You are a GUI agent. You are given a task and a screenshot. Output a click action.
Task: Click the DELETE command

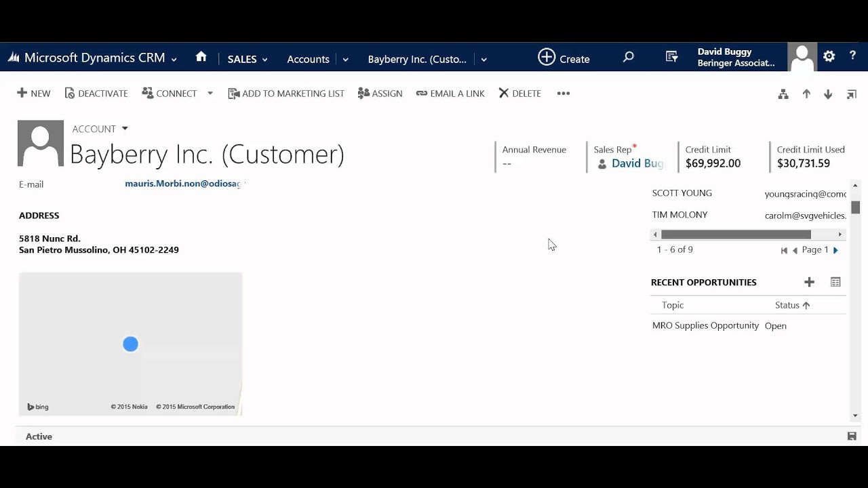click(x=519, y=94)
